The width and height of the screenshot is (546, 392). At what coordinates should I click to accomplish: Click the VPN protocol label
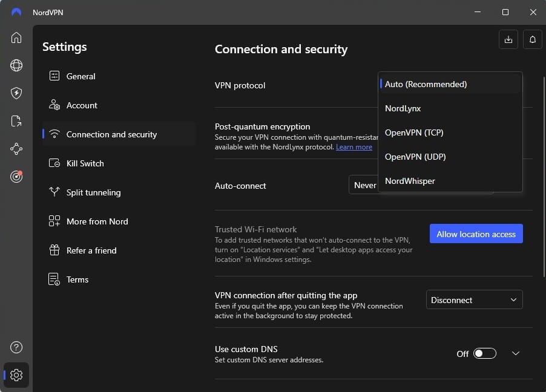point(240,85)
